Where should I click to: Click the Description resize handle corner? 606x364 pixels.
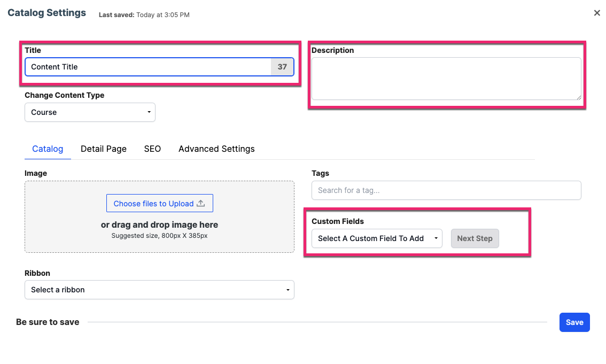[x=579, y=97]
